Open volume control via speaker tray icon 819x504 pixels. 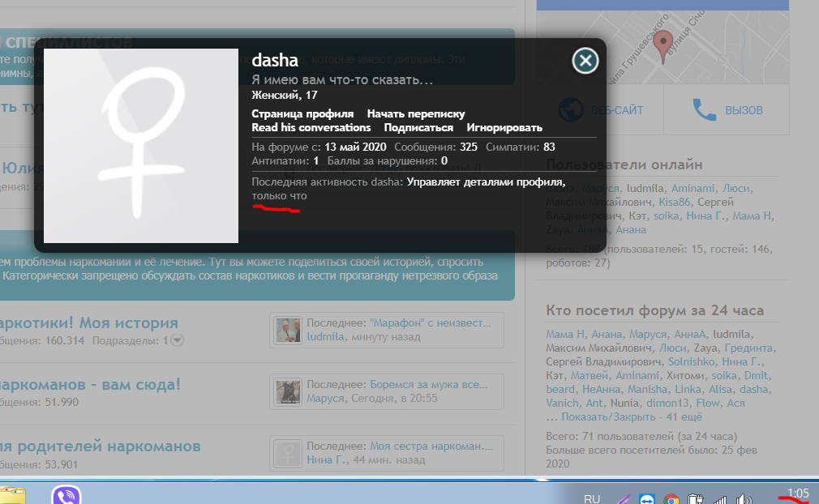click(742, 494)
